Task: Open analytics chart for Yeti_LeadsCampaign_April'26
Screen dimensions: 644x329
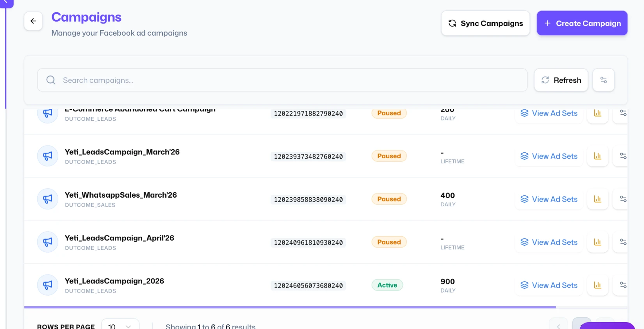Action: [598, 242]
